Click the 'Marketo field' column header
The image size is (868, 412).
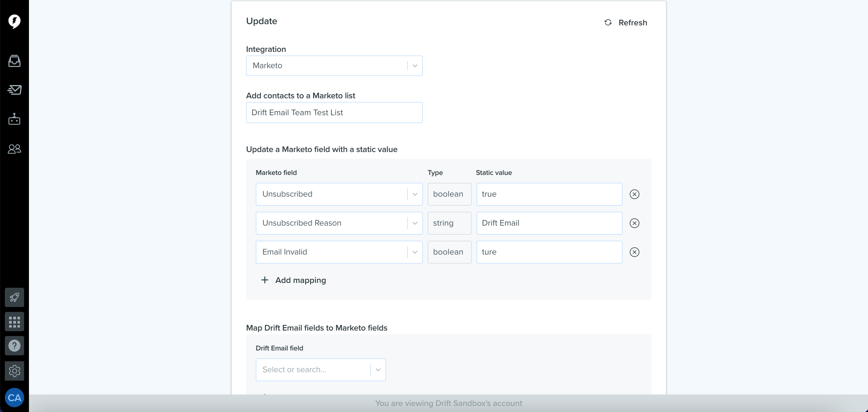276,173
